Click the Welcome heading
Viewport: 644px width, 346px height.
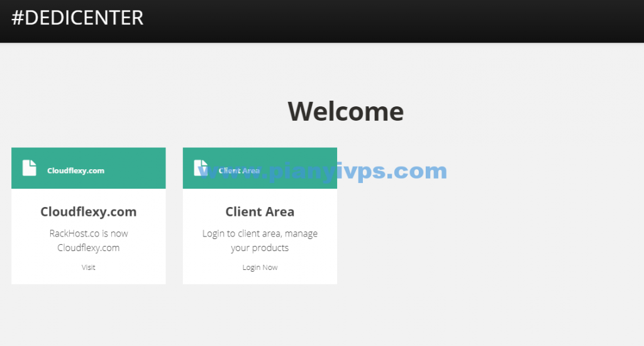[x=346, y=111]
